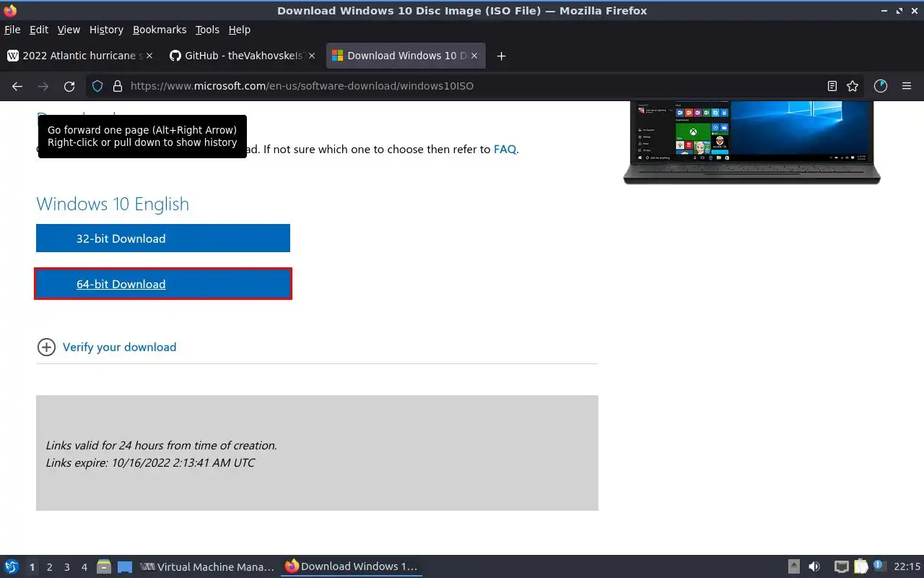Switch to workspace 3

[x=67, y=567]
